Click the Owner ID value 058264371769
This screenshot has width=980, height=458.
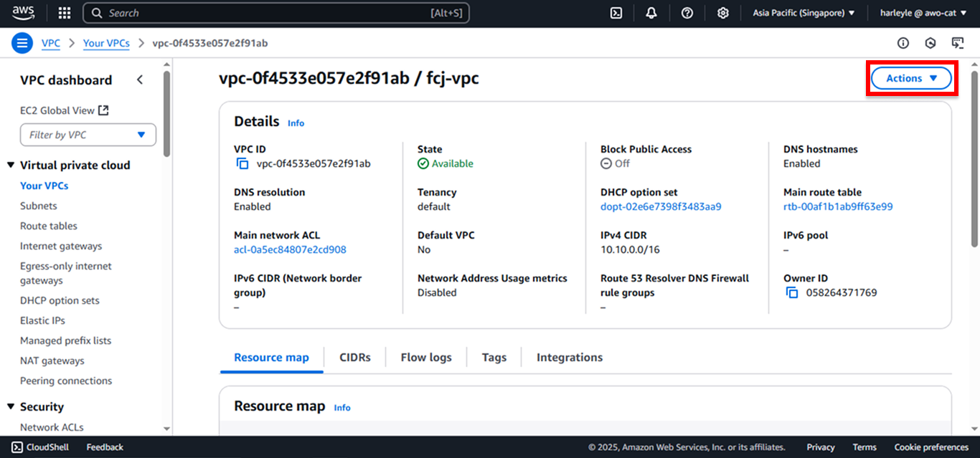pos(842,292)
